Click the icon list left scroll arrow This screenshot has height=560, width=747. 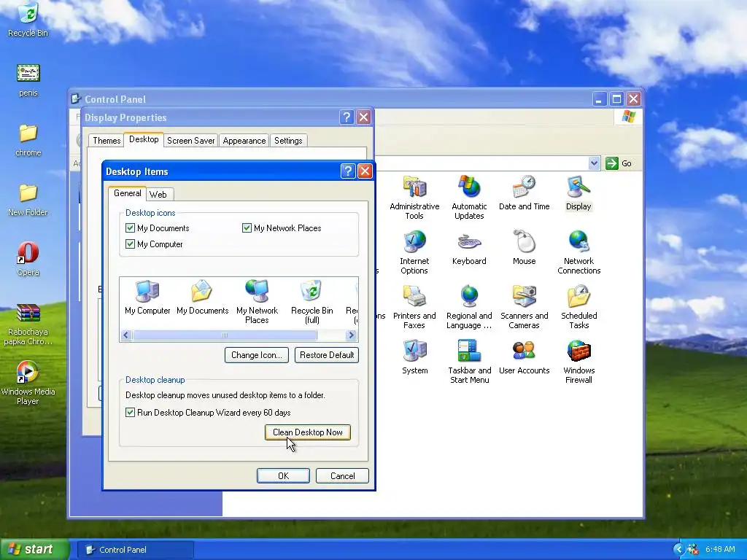(x=125, y=335)
